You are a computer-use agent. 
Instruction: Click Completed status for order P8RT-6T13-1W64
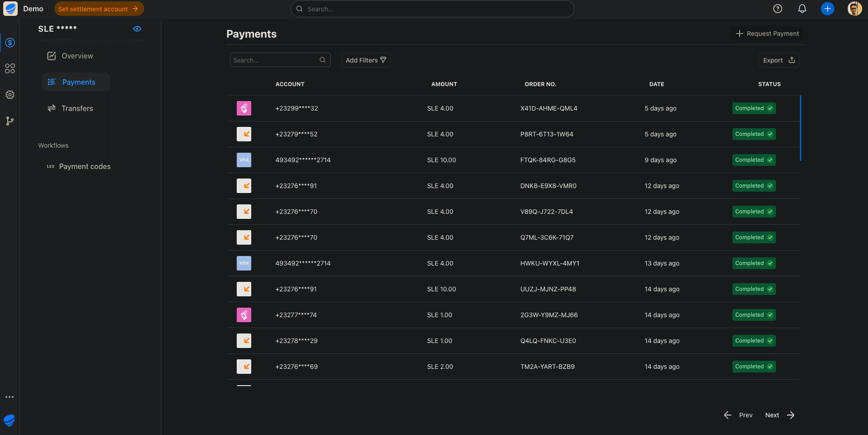point(754,134)
